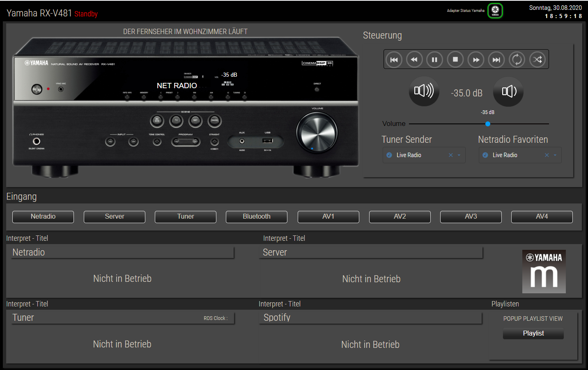Toggle shuffle mode
This screenshot has width=588, height=370.
[537, 59]
